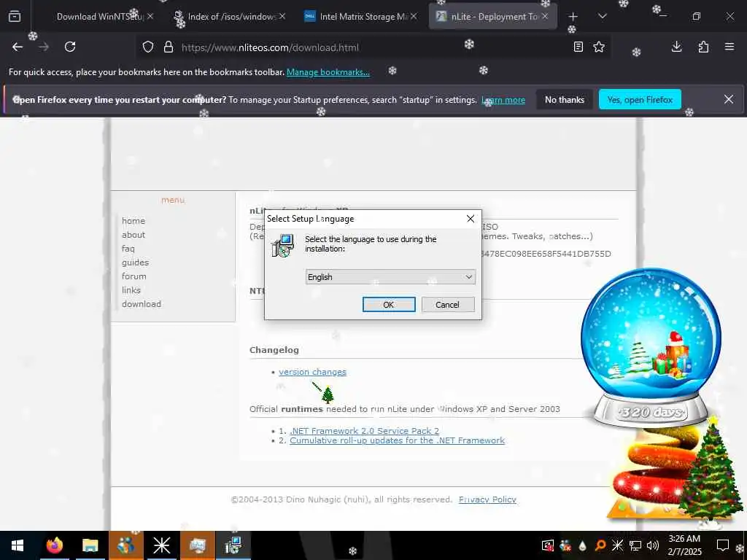Select the nLite - Deployment Tool tab

tap(493, 16)
